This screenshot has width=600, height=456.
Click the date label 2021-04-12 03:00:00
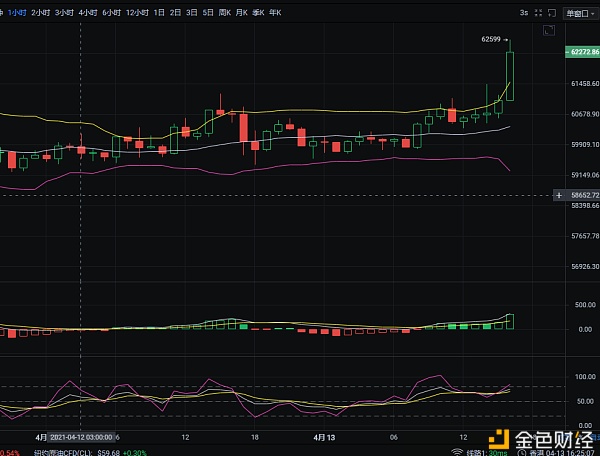81,437
